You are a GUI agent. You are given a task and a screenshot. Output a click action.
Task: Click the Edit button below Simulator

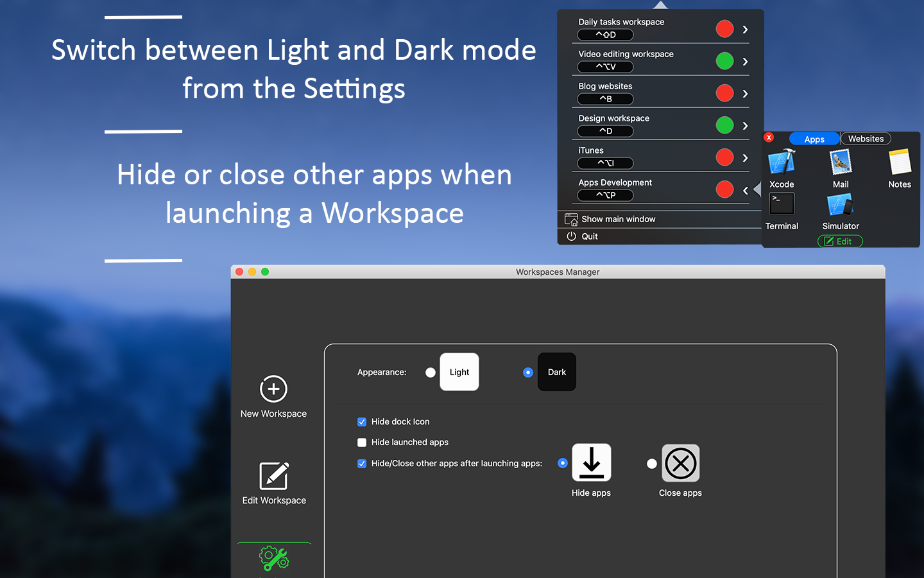point(840,241)
